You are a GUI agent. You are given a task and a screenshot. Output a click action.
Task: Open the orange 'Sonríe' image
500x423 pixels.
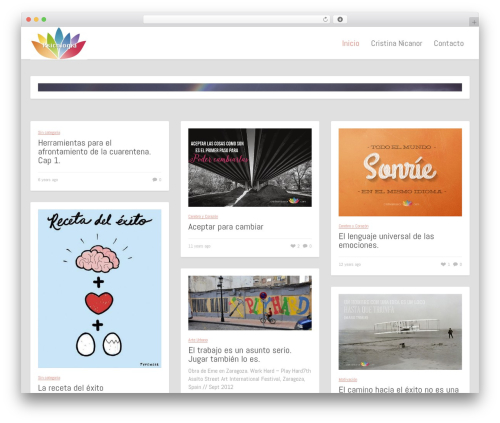[400, 172]
